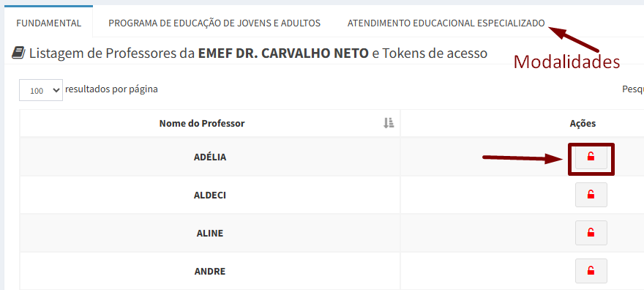644x290 pixels.
Task: Click on the ALINE professor name
Action: 210,234
